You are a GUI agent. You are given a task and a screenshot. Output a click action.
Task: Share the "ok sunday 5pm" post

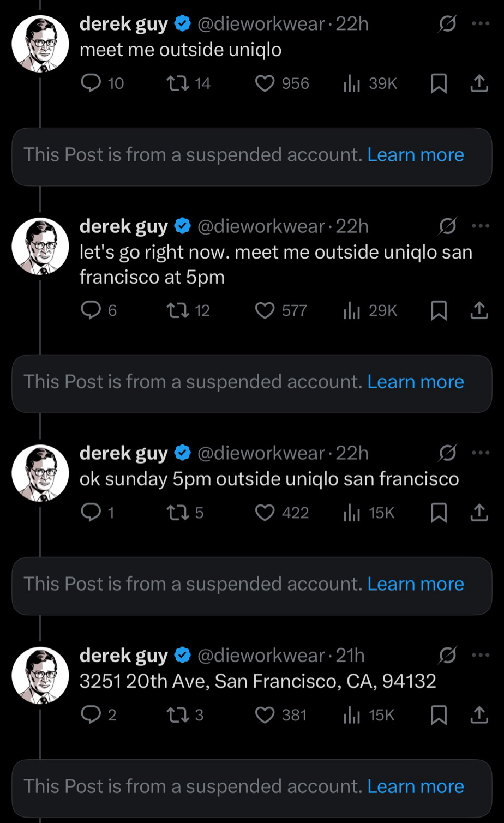click(x=479, y=513)
